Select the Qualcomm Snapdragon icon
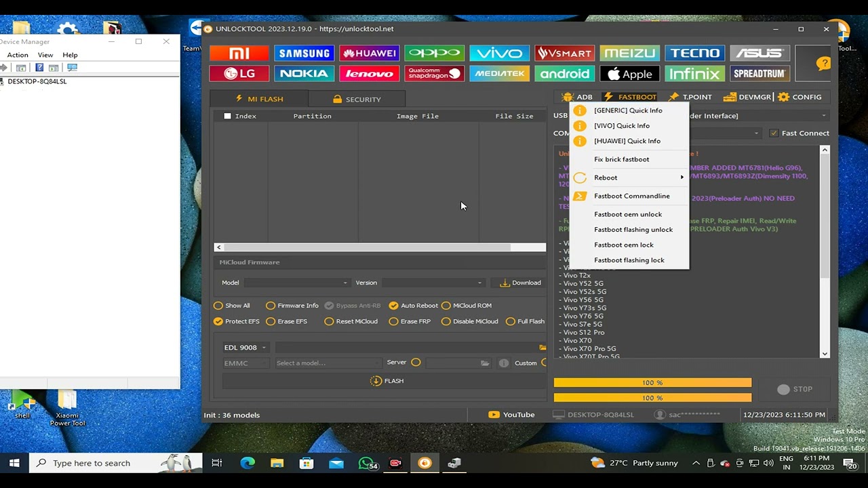 coord(434,73)
